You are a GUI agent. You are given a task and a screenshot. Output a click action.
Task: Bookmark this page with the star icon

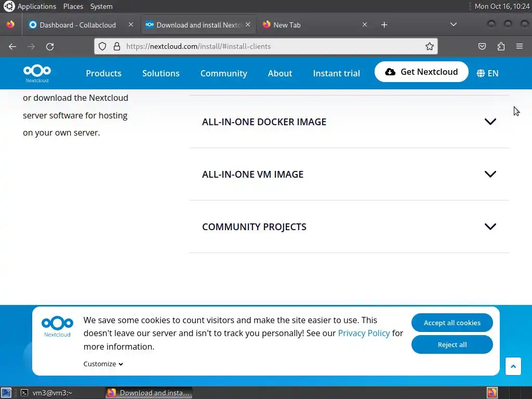coord(430,46)
